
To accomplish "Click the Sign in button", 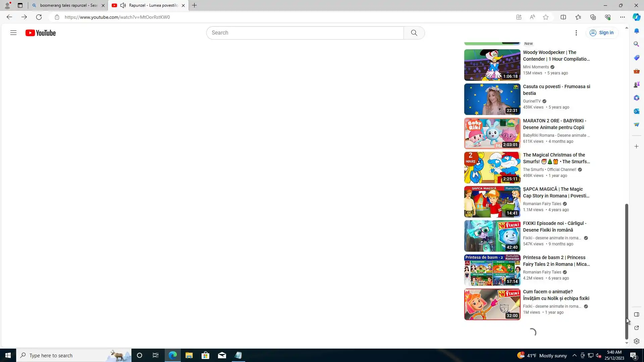I will [602, 33].
